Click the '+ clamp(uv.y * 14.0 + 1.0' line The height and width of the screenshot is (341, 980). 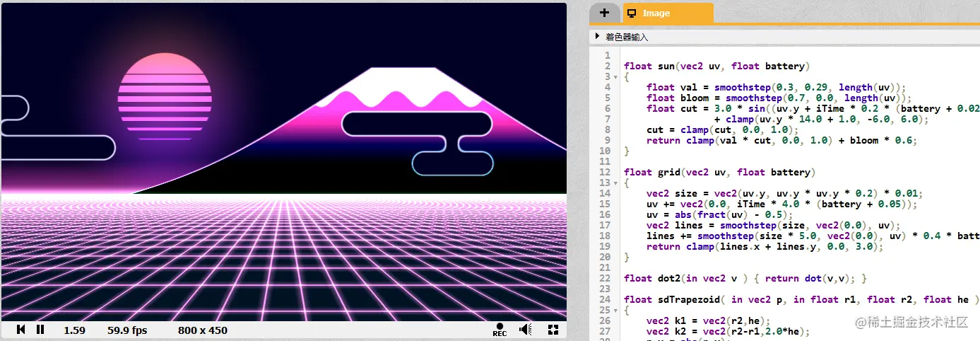820,120
